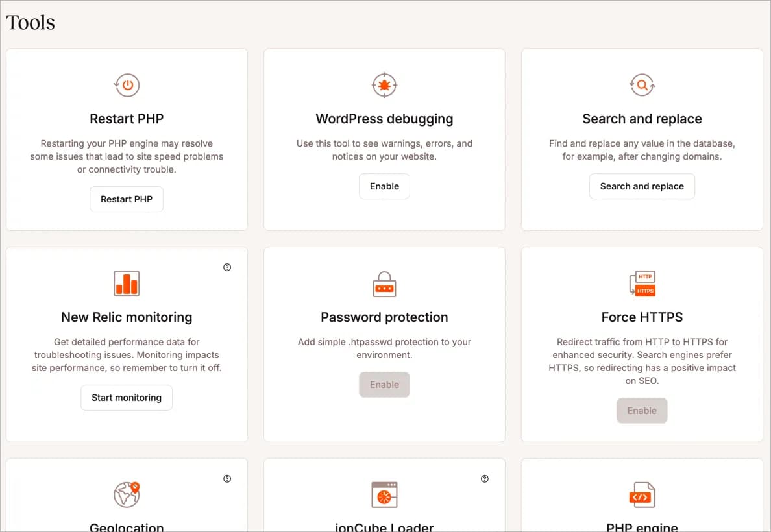The height and width of the screenshot is (532, 771).
Task: Open the New Relic monitoring help tooltip
Action: click(x=226, y=267)
